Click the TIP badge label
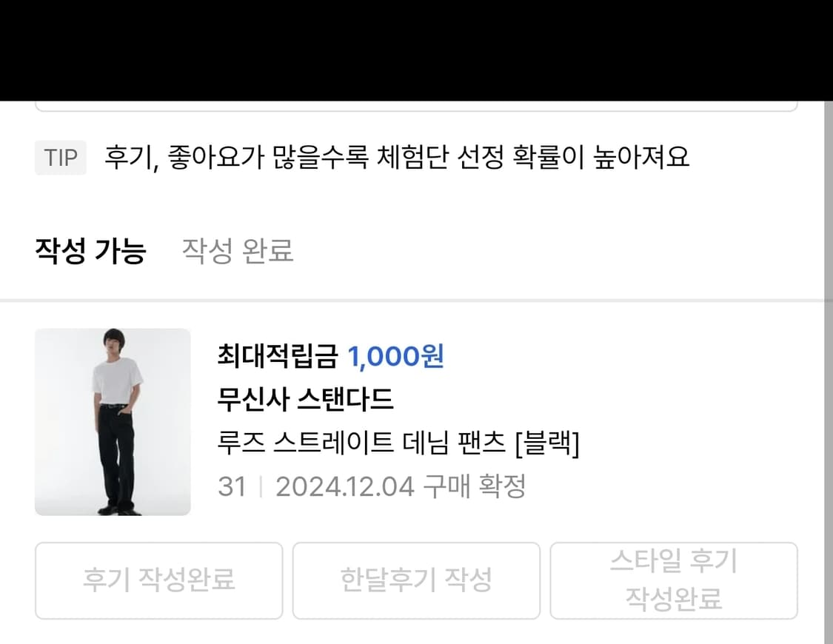Image resolution: width=833 pixels, height=644 pixels. click(61, 158)
